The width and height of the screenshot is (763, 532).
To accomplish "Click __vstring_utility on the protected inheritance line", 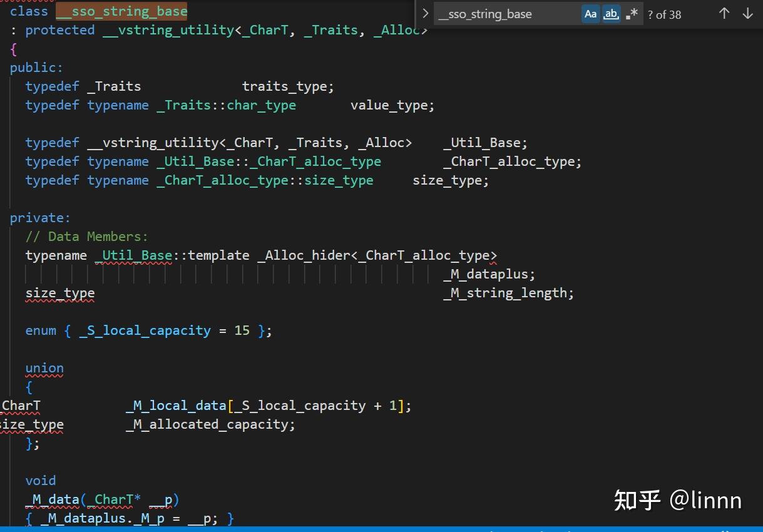I will tap(168, 30).
